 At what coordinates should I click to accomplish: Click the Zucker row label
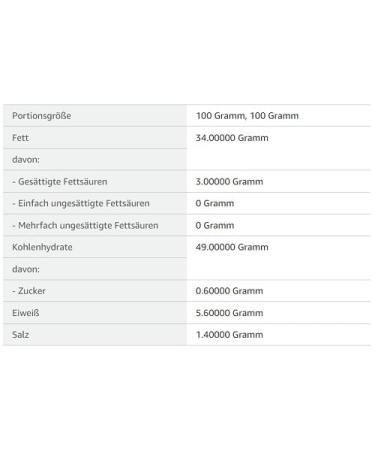click(29, 291)
